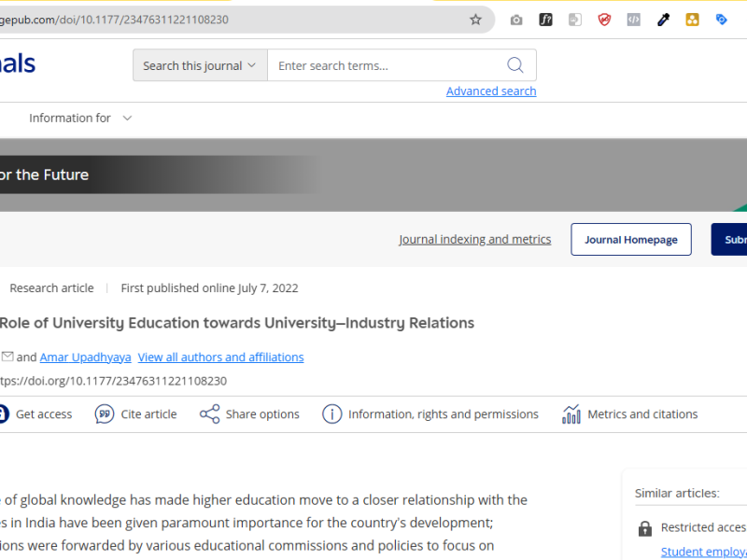Open the font identifier extension

pyautogui.click(x=546, y=20)
